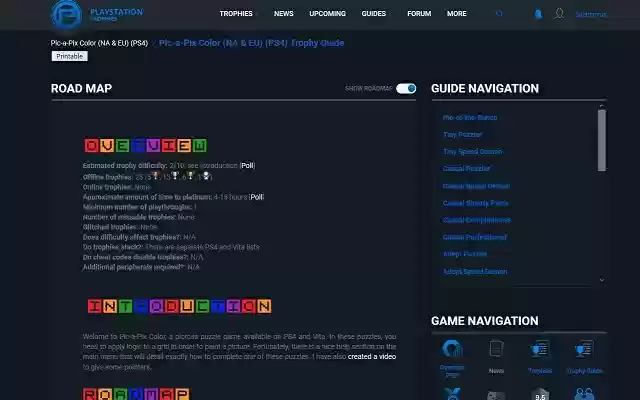This screenshot has width=640, height=400.
Task: Jump to Casual Completionist in Guide Navigation
Action: [x=477, y=220]
